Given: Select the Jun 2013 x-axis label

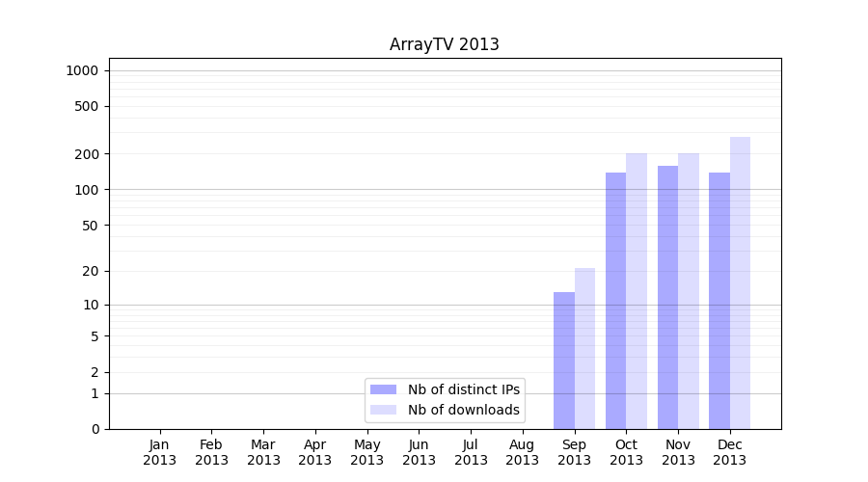Looking at the screenshot, I should click(419, 452).
